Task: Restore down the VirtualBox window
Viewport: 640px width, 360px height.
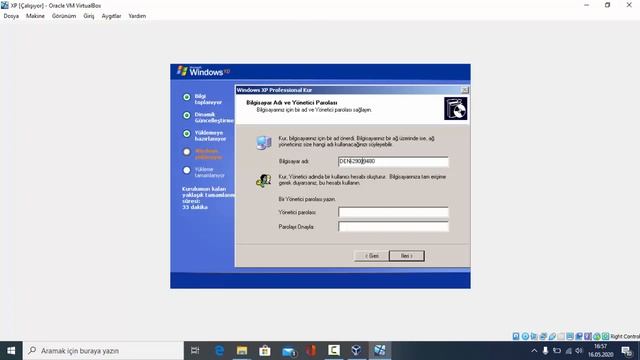Action: [x=607, y=5]
